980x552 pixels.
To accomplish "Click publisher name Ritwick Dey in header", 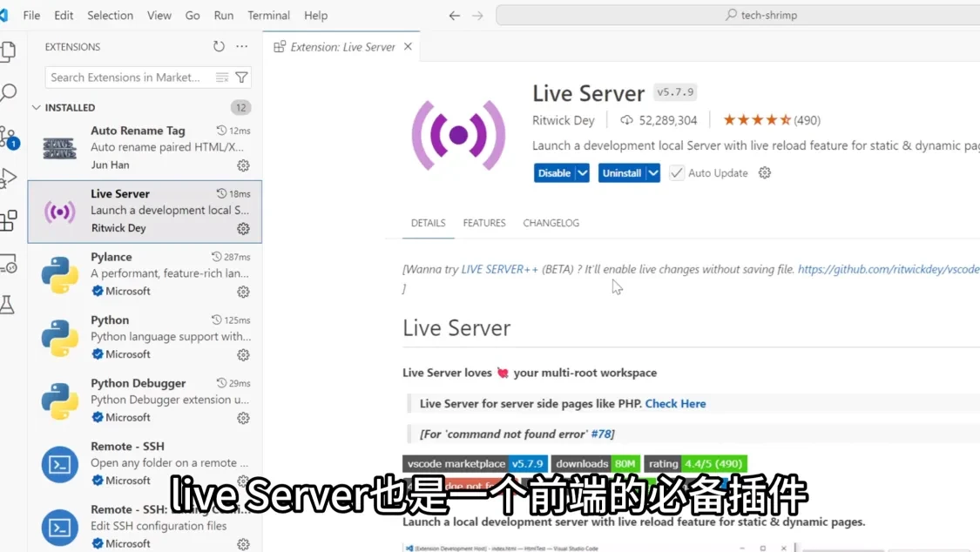I will point(563,120).
